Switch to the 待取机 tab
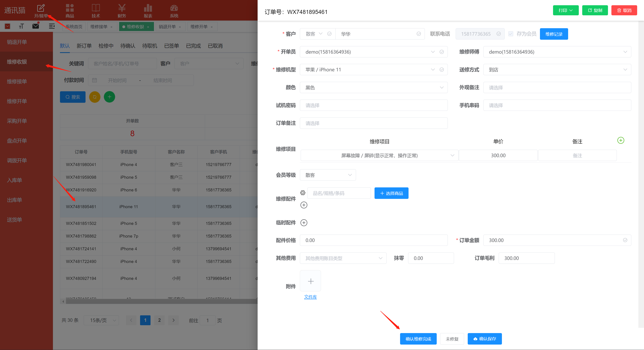The height and width of the screenshot is (350, 644). coord(150,46)
